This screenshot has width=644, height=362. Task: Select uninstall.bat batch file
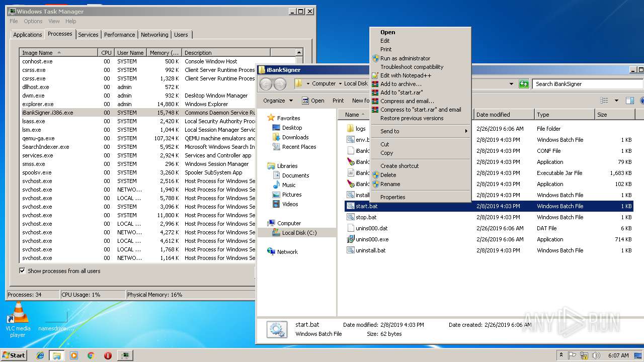point(370,250)
